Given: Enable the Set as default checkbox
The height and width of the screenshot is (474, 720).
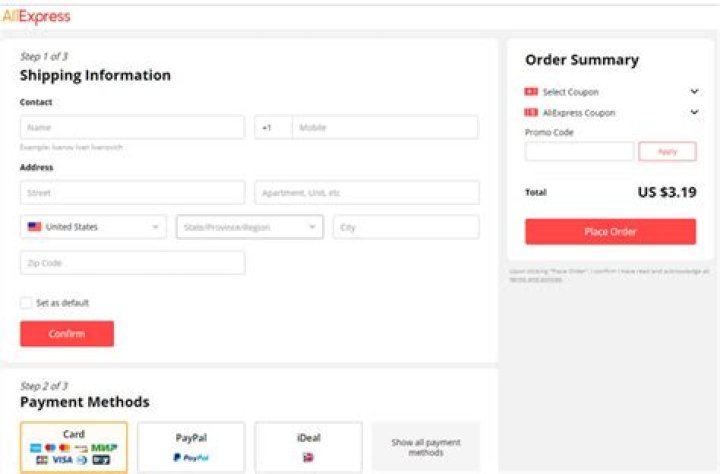Looking at the screenshot, I should [x=26, y=303].
